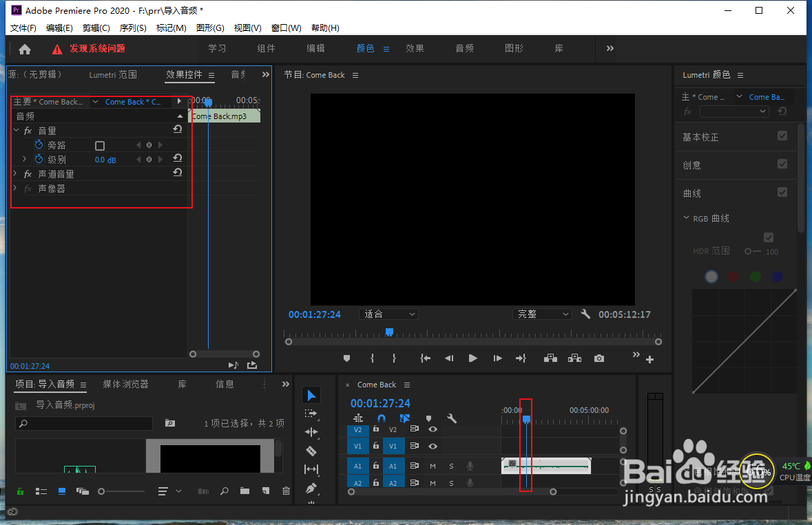Screen dimensions: 812x525
Task: Select the Pen tool
Action: (x=311, y=488)
